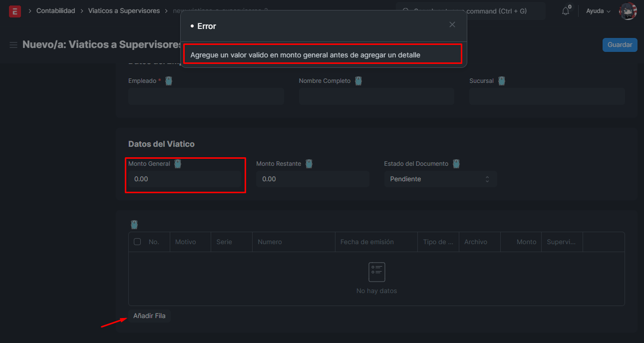Check the select-all rows checkbox in table
Image resolution: width=644 pixels, height=343 pixels.
[138, 242]
